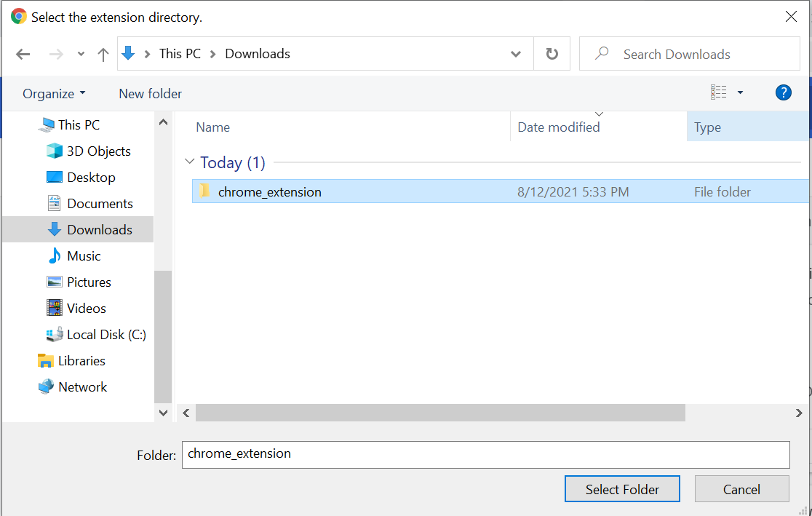The width and height of the screenshot is (812, 516).
Task: Click the chrome_extension folder icon
Action: [x=205, y=191]
